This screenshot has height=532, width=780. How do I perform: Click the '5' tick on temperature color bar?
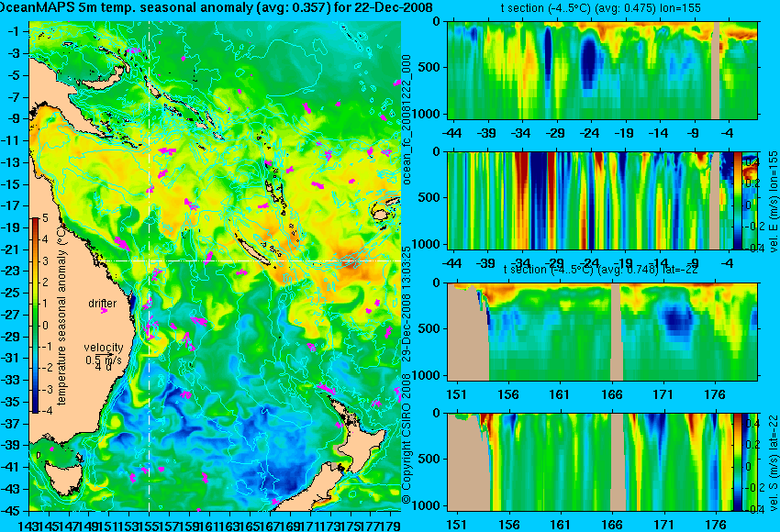point(45,218)
